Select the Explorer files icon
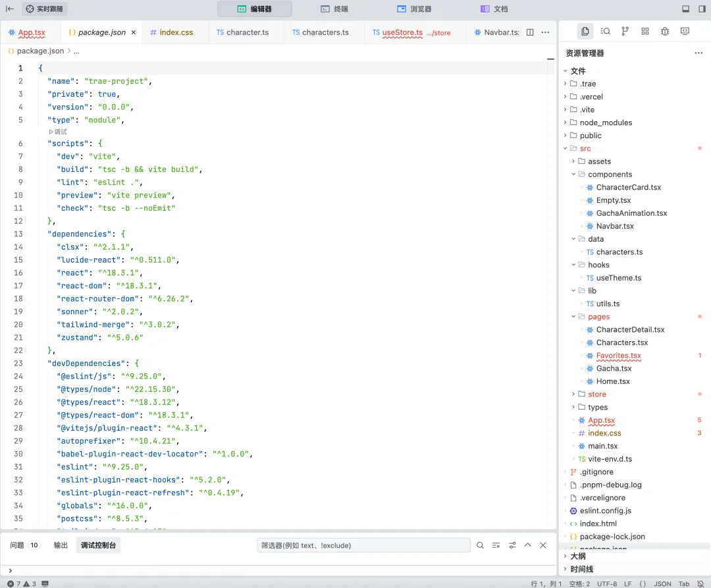The height and width of the screenshot is (588, 711). click(x=586, y=31)
